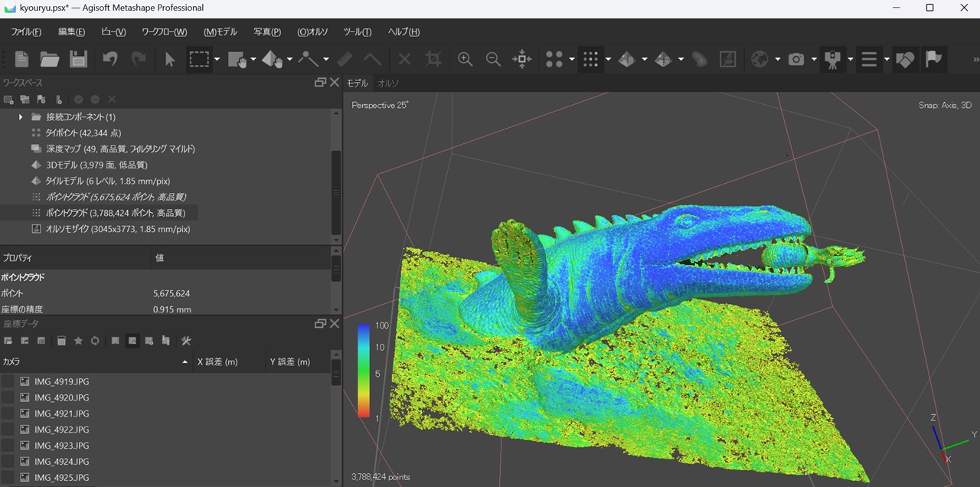Open 3D model view dropdown arrow
980x487 pixels.
pos(644,59)
